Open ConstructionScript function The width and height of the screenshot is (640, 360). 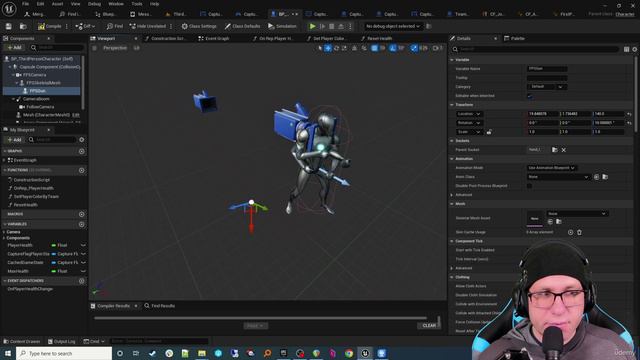(31, 180)
